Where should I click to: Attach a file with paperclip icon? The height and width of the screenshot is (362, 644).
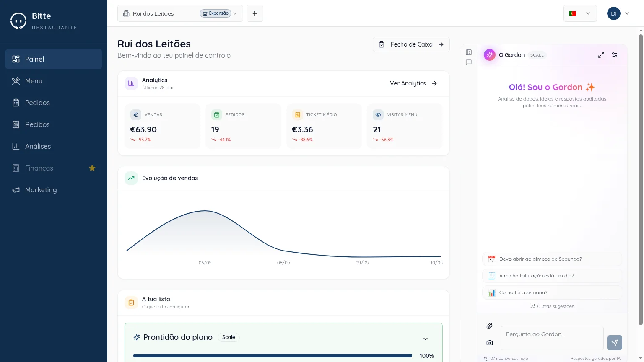tap(490, 326)
